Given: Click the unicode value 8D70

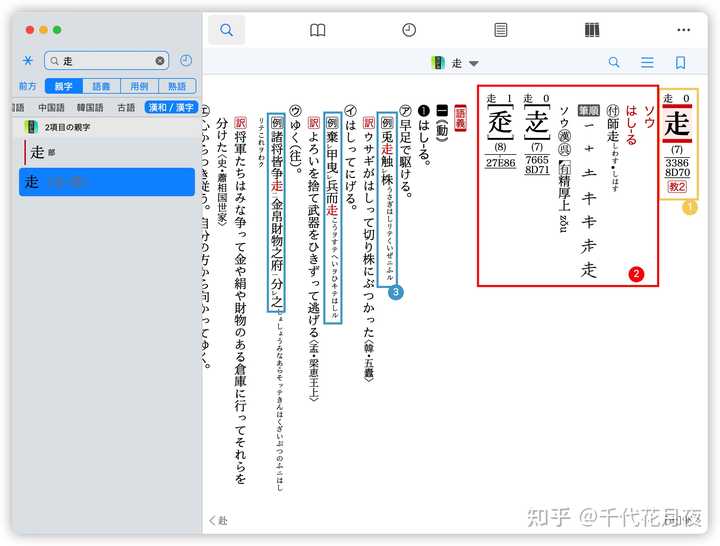Looking at the screenshot, I should coord(677,173).
